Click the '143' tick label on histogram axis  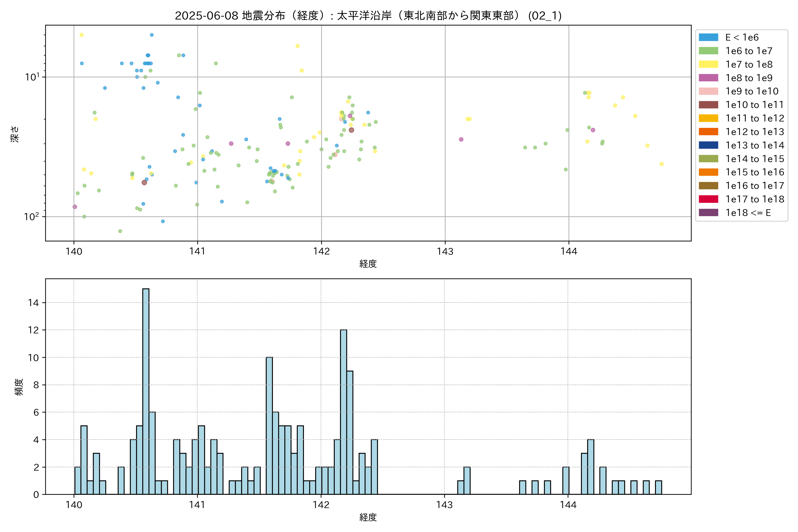[444, 505]
